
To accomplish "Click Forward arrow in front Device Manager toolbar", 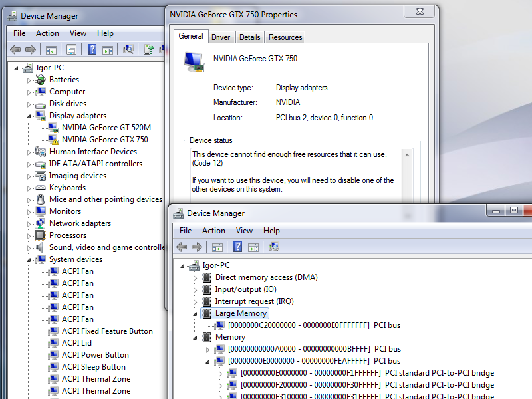I will [197, 247].
